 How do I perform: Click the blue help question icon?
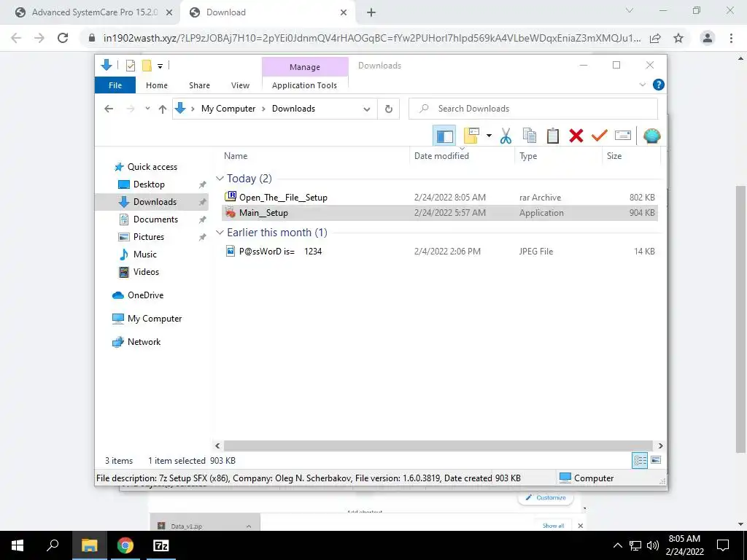pyautogui.click(x=659, y=85)
